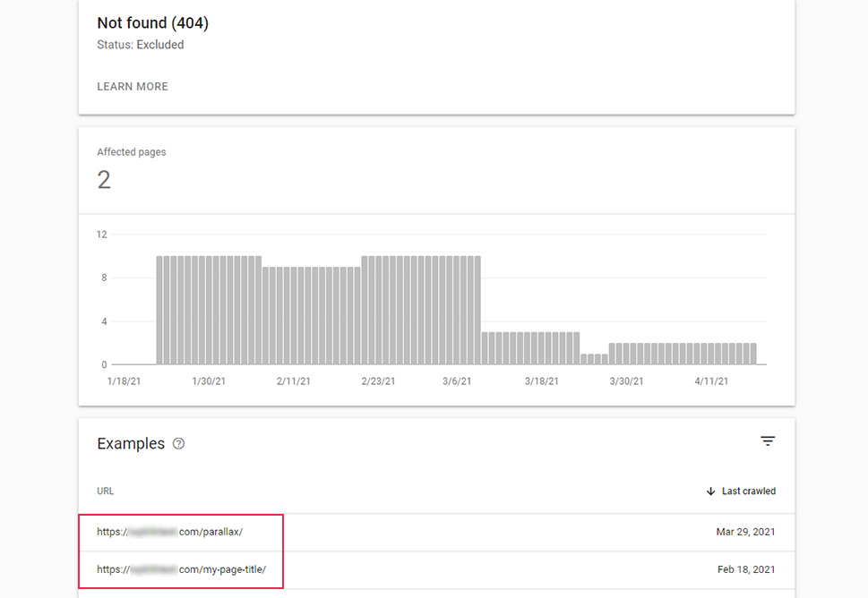Select the Affected pages count of 2

point(104,180)
